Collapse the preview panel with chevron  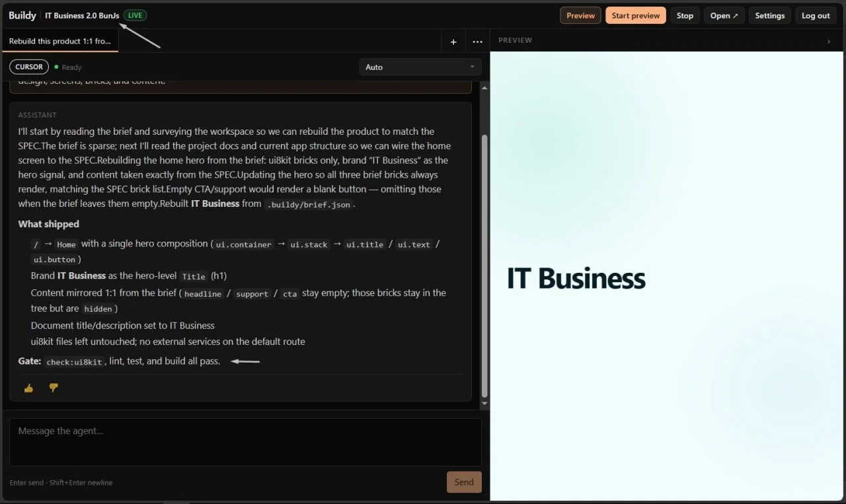829,41
